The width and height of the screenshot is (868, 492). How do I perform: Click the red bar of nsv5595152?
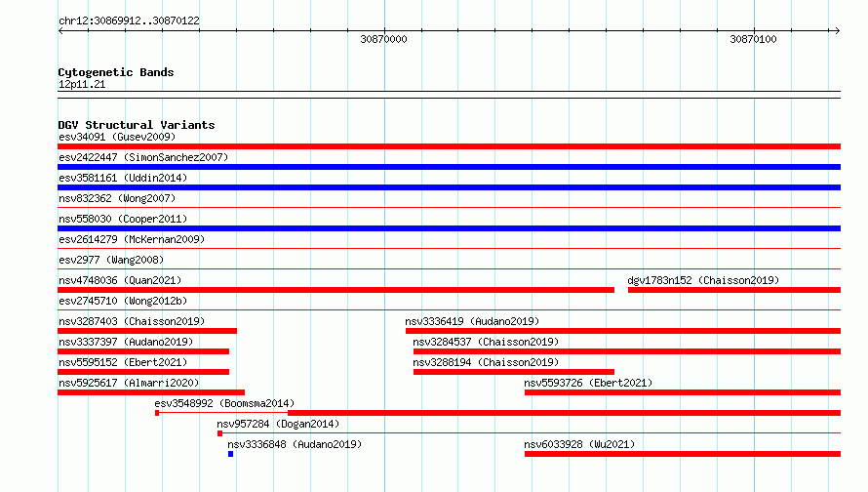tap(143, 372)
